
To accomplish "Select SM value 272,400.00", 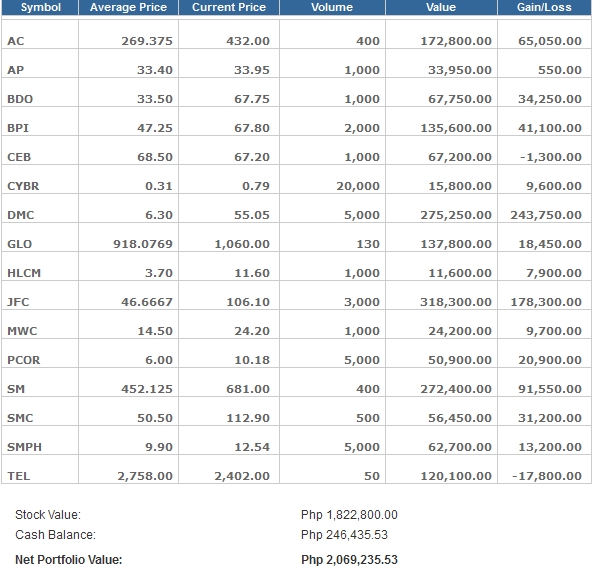I will [x=456, y=389].
